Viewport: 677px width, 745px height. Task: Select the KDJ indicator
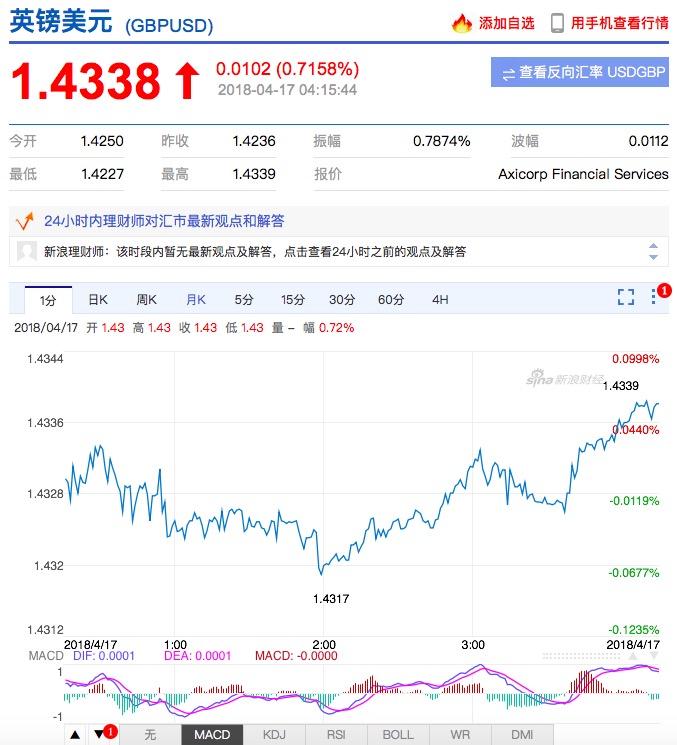(x=274, y=735)
